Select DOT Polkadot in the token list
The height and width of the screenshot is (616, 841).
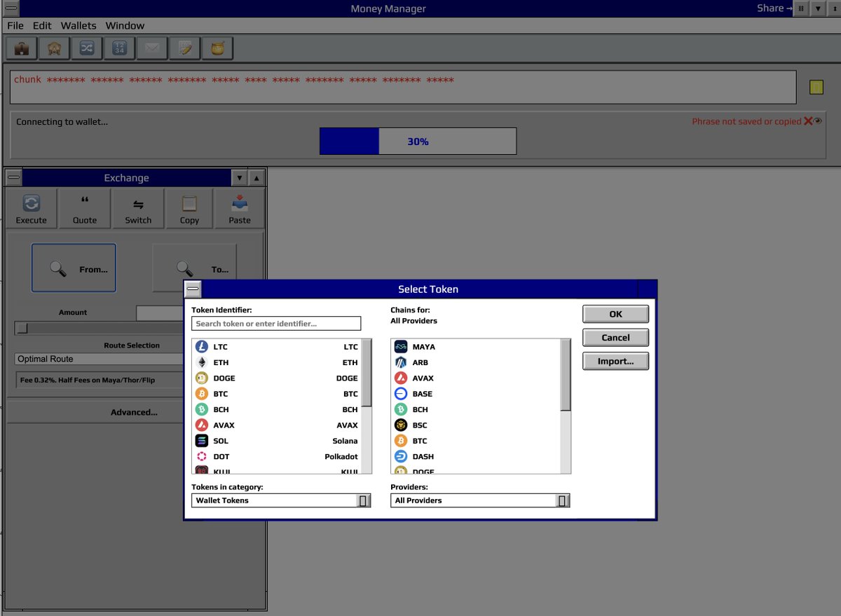[277, 456]
